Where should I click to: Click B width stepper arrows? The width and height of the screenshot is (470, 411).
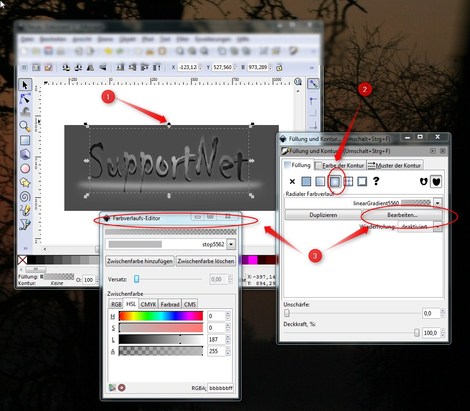click(270, 68)
